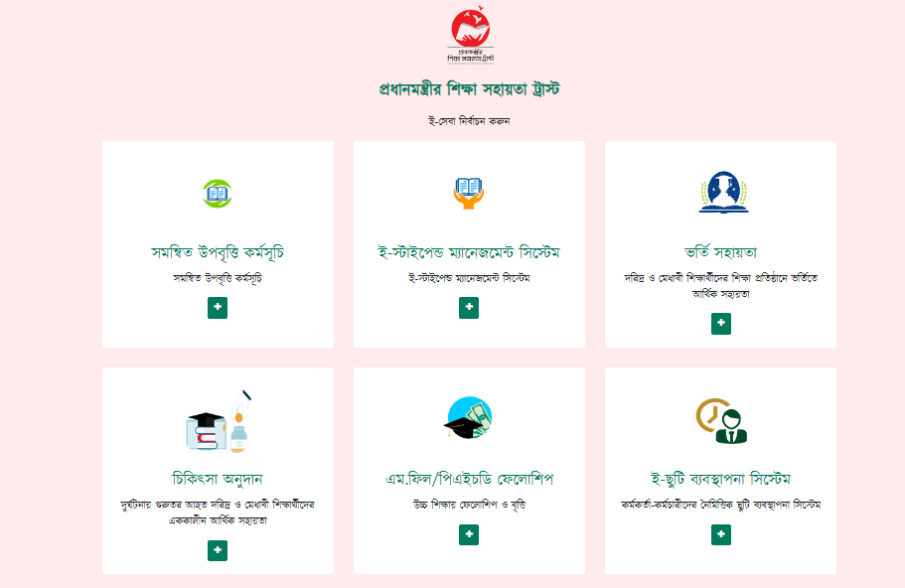Expand plus button under ভর্তি সহায়তা
Screen dimensions: 905x588
click(x=721, y=324)
